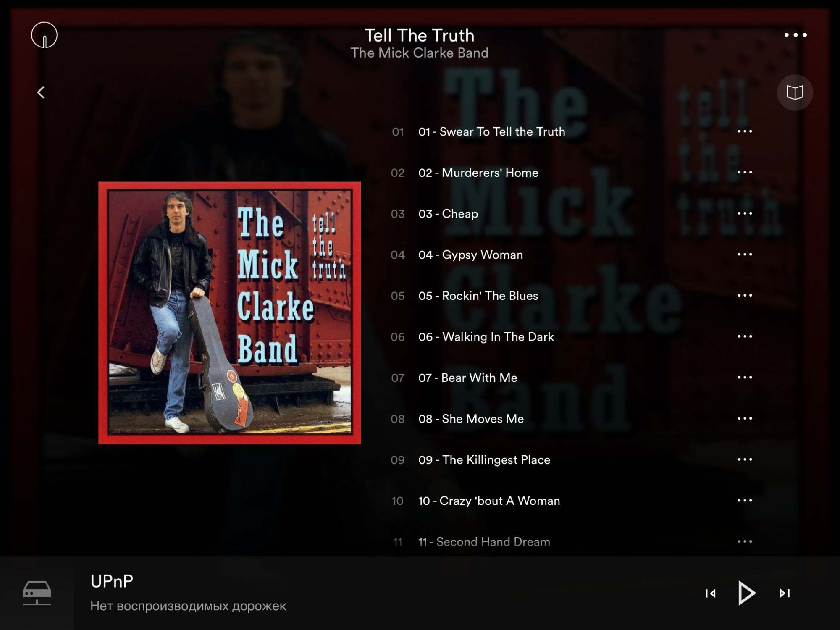Open options for Murderers' Home track
Image resolution: width=840 pixels, height=630 pixels.
pos(745,172)
